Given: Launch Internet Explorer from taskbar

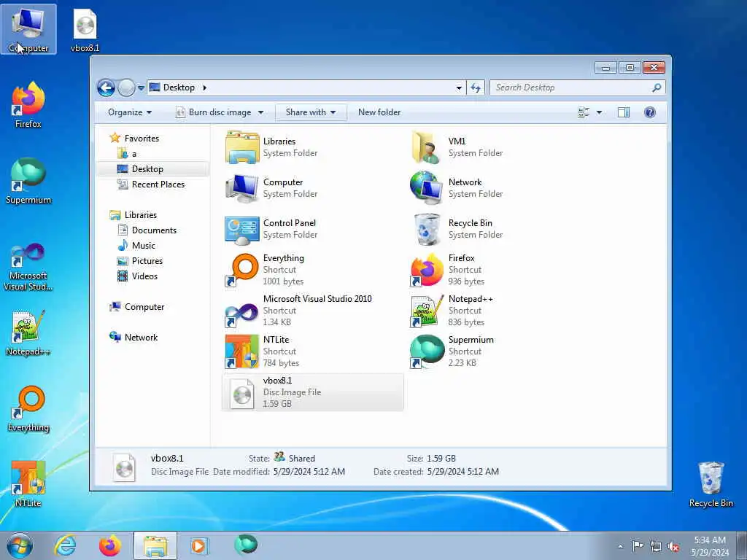Looking at the screenshot, I should point(65,545).
